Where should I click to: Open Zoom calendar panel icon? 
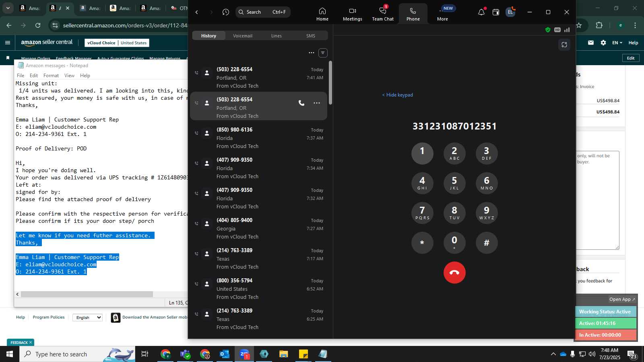(x=496, y=12)
